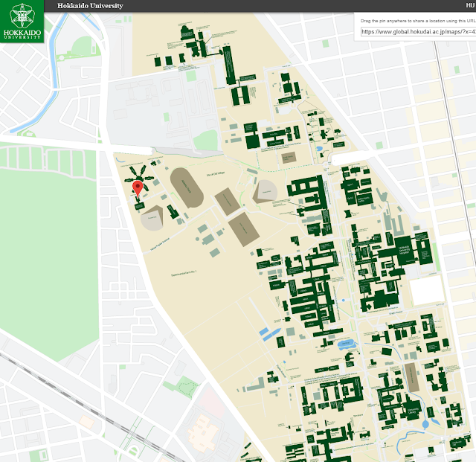Click the red location pin marker
Screen dimensions: 476x462
click(x=138, y=189)
